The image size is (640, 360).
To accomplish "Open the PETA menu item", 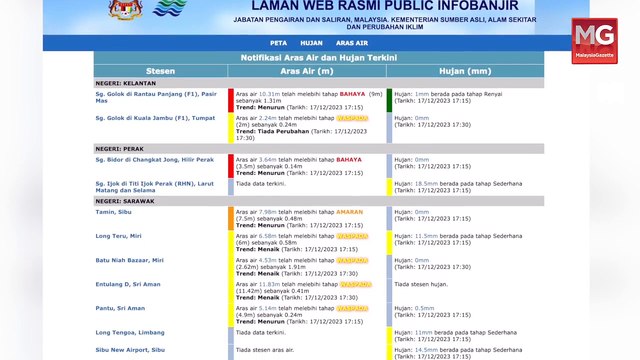I will [278, 43].
